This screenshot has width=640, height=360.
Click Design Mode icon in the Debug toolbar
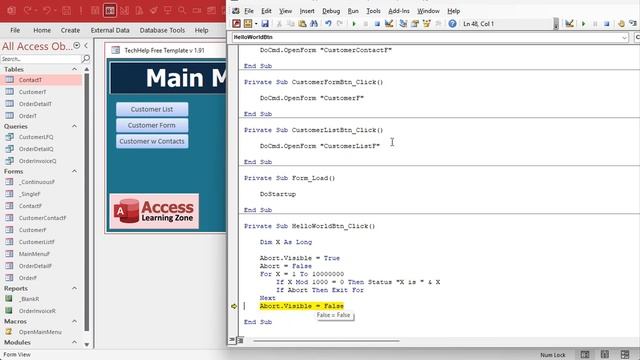pyautogui.click(x=569, y=24)
